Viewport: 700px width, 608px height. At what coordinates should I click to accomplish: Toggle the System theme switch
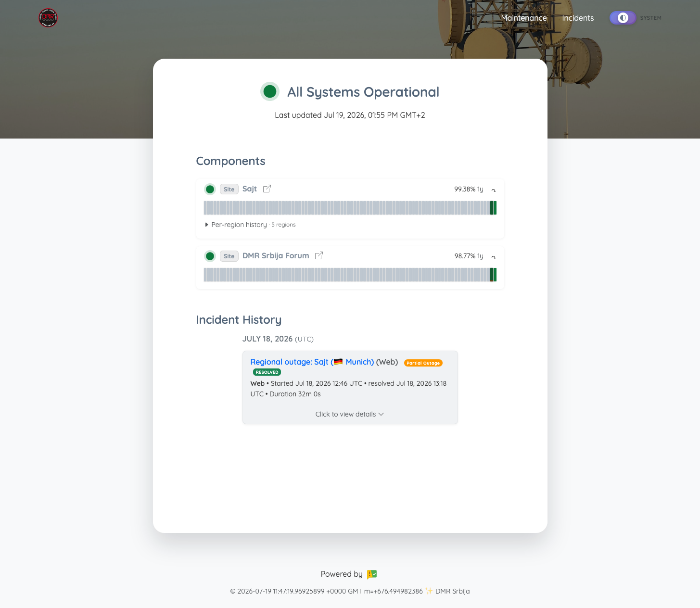[x=623, y=18]
